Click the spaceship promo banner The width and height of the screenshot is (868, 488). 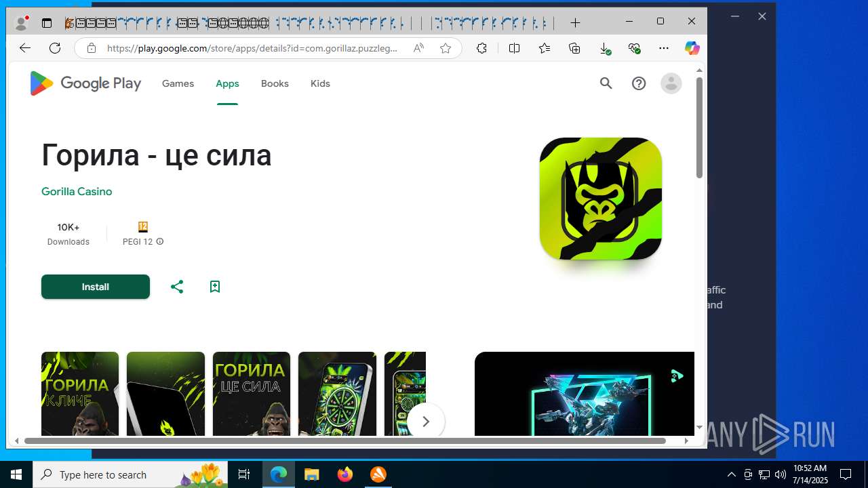click(585, 394)
